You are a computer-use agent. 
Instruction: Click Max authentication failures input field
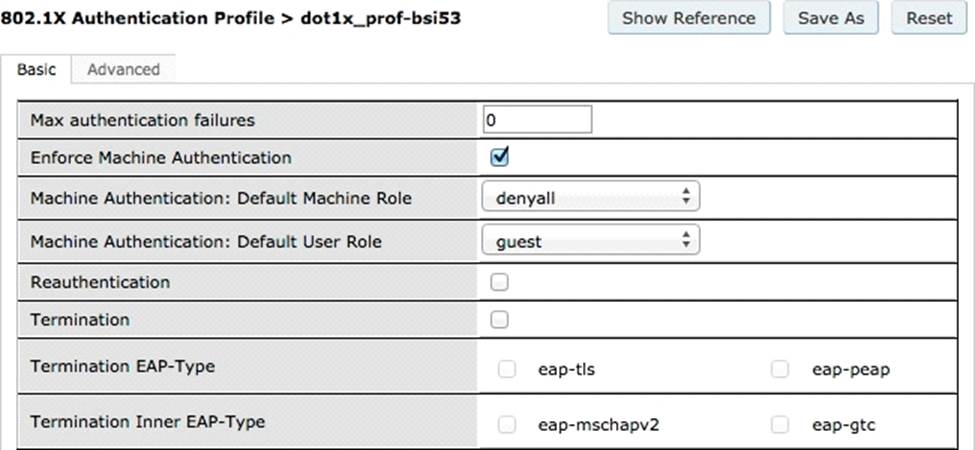(537, 120)
